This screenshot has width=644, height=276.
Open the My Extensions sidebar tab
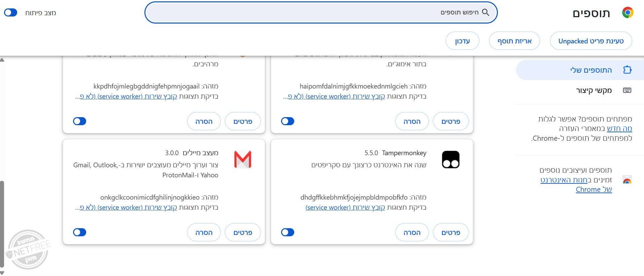click(580, 70)
